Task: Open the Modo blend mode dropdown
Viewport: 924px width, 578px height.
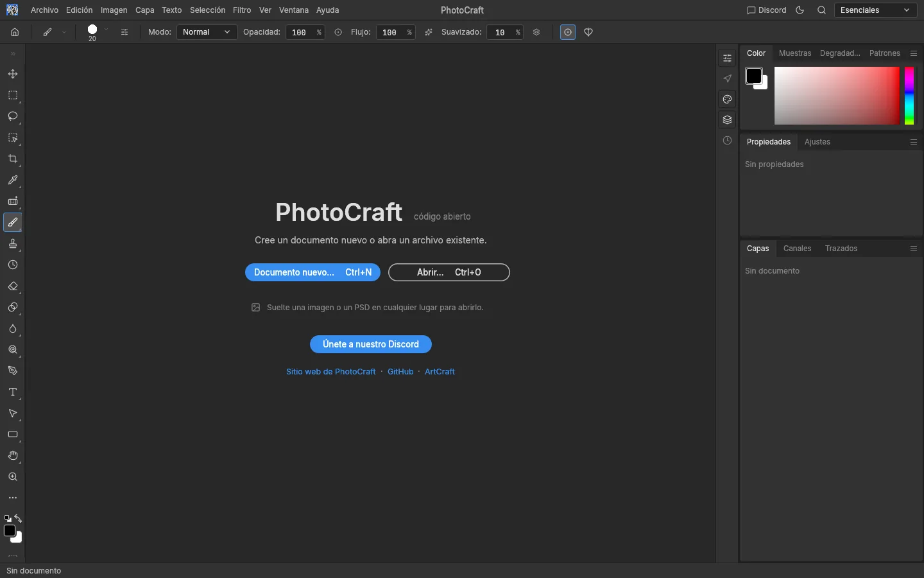Action: [x=207, y=32]
